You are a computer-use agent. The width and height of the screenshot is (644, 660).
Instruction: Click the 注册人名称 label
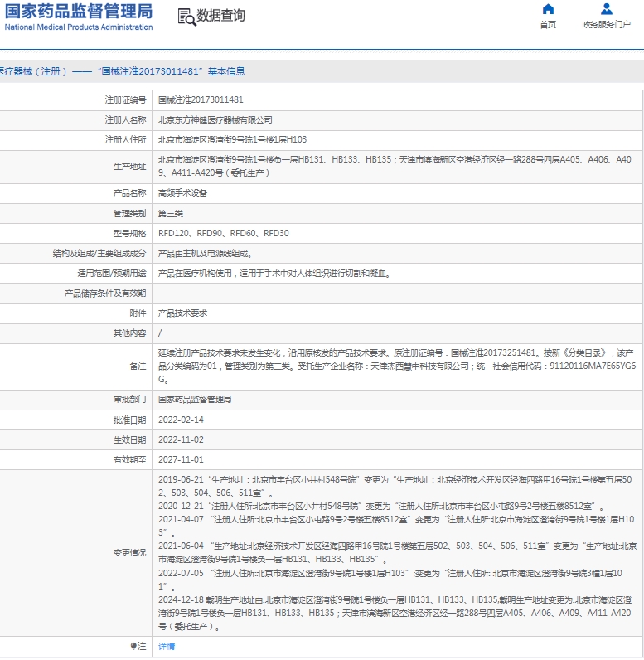(125, 120)
